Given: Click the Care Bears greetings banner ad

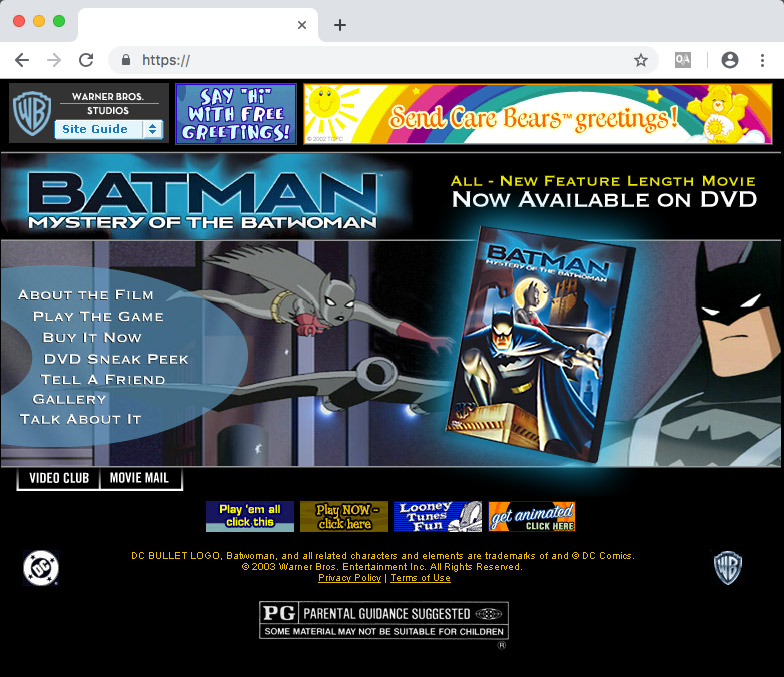Looking at the screenshot, I should pos(538,114).
